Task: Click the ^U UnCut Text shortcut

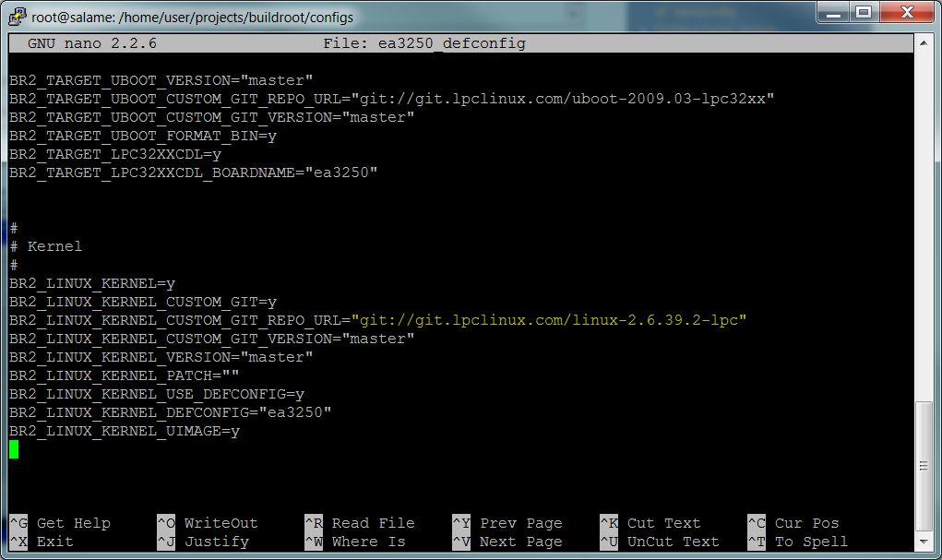Action: pos(660,542)
